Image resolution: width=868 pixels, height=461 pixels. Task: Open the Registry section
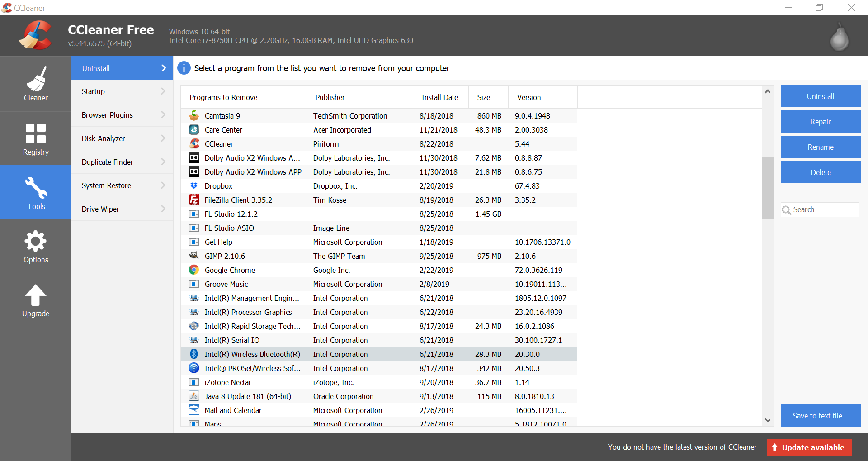click(36, 138)
